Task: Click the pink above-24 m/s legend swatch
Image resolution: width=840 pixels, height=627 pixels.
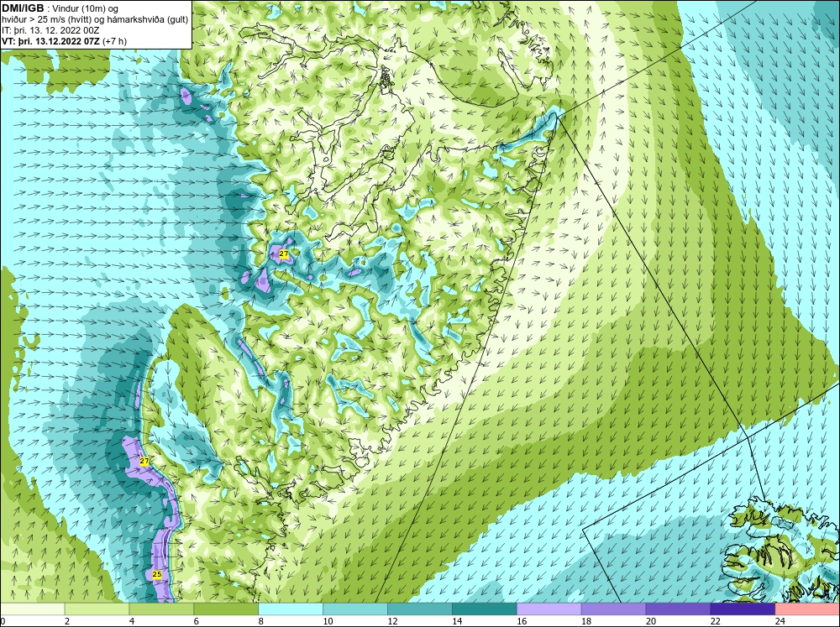Action: (807, 609)
